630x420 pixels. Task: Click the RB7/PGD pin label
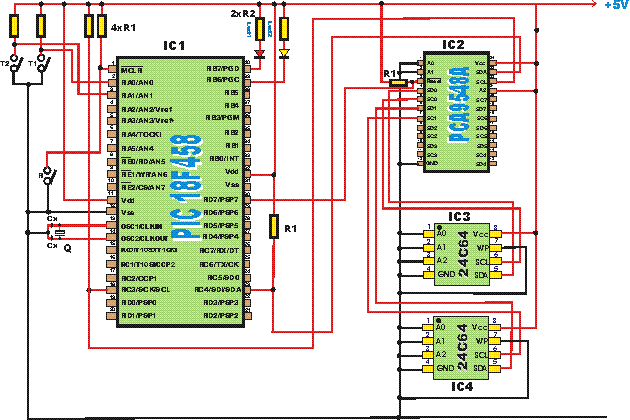coord(223,69)
